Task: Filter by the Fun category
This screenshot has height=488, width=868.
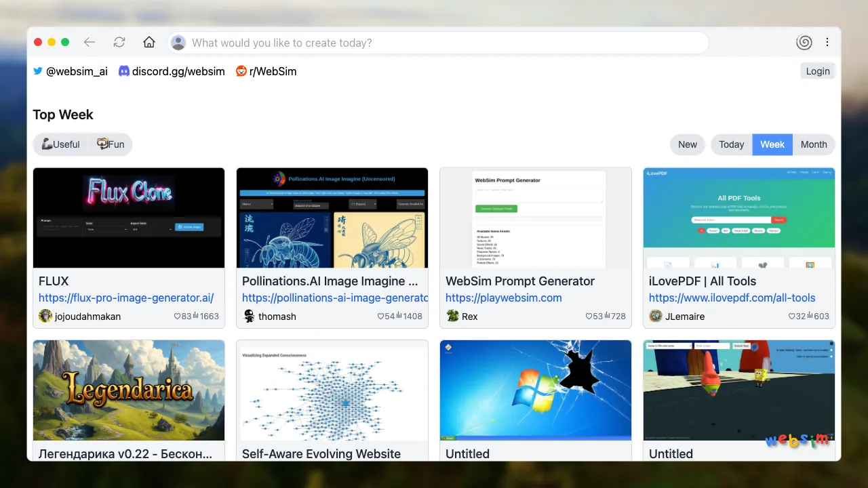Action: [x=111, y=144]
